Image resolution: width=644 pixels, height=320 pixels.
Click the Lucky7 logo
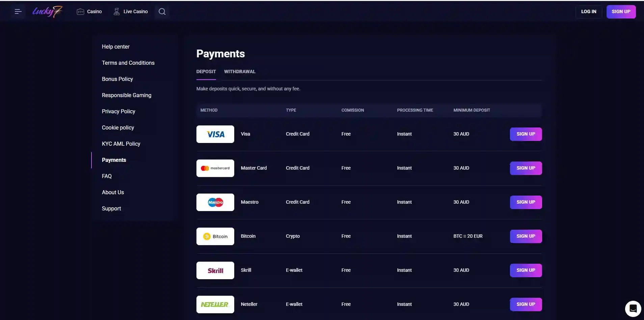coord(48,11)
